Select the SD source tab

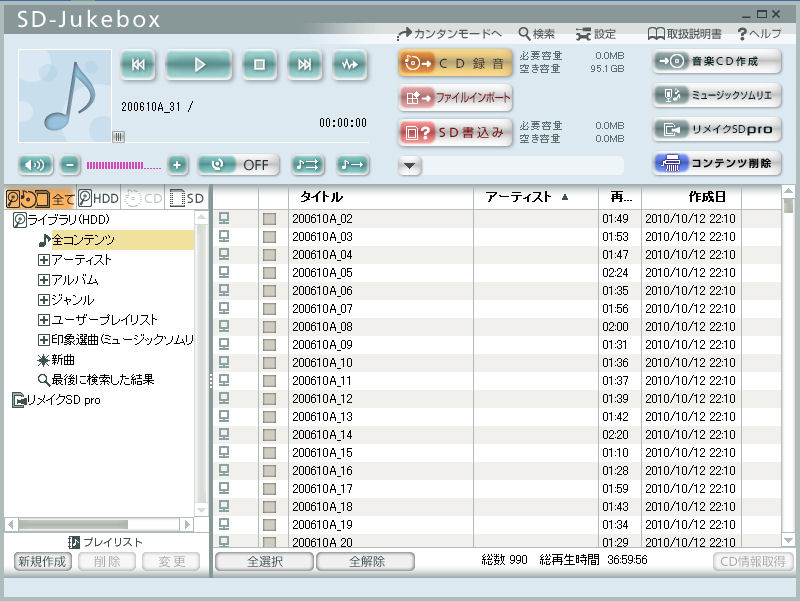pyautogui.click(x=187, y=198)
